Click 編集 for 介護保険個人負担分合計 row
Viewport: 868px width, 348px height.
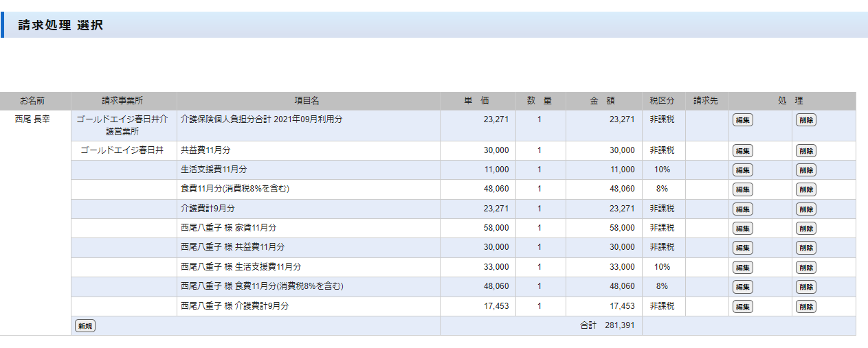click(x=742, y=120)
